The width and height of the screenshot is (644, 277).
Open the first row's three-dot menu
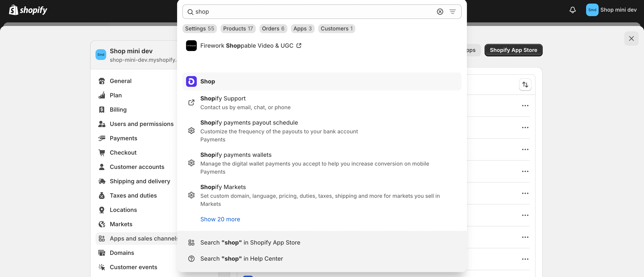pos(525,106)
